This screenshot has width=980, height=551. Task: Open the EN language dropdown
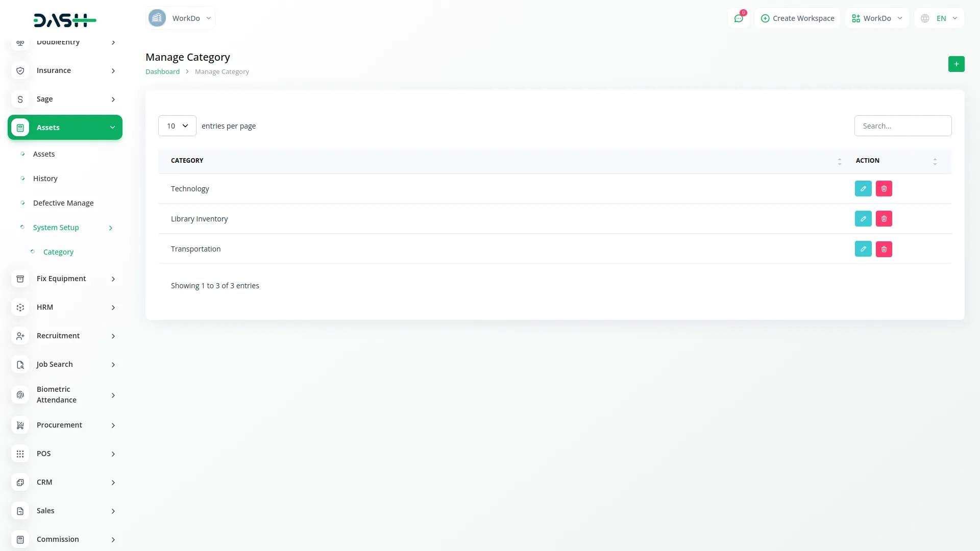point(939,18)
